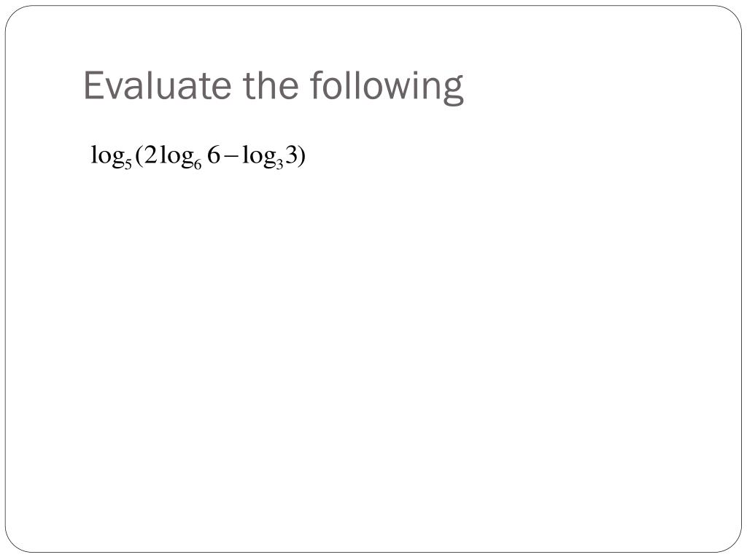
Task: Click the slide title 'Evaluate the following'
Action: pyautogui.click(x=274, y=86)
